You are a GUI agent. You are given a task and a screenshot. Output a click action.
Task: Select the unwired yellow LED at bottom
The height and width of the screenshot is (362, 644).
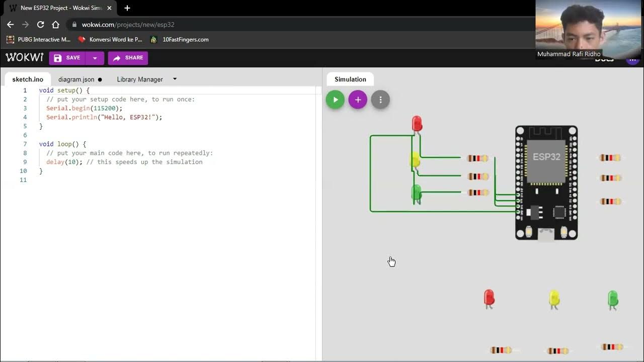point(554,299)
